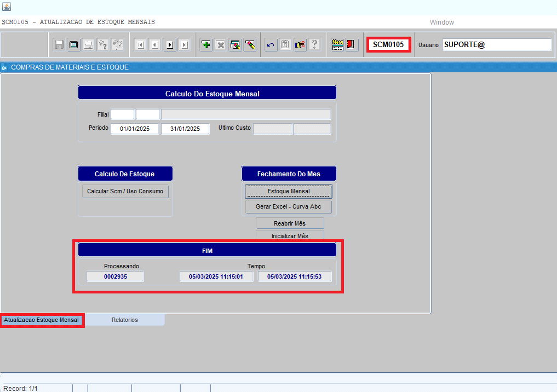Click the Calculo De Estoque header
Screen dimensions: 557x392
click(125, 174)
